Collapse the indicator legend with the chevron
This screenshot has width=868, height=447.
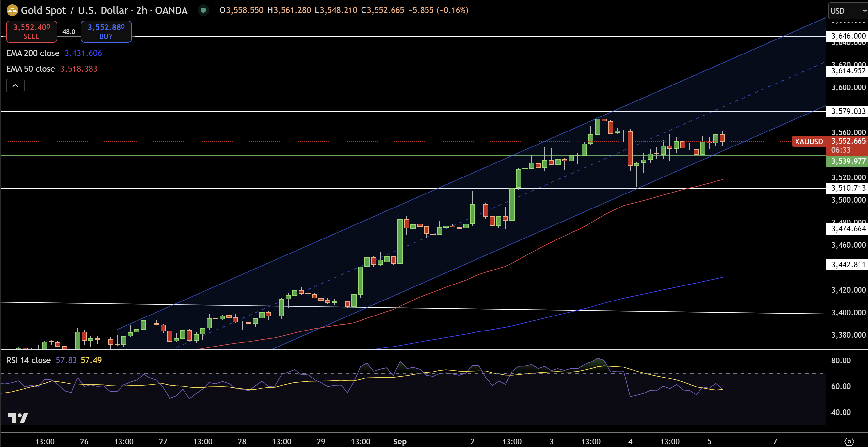[15, 85]
